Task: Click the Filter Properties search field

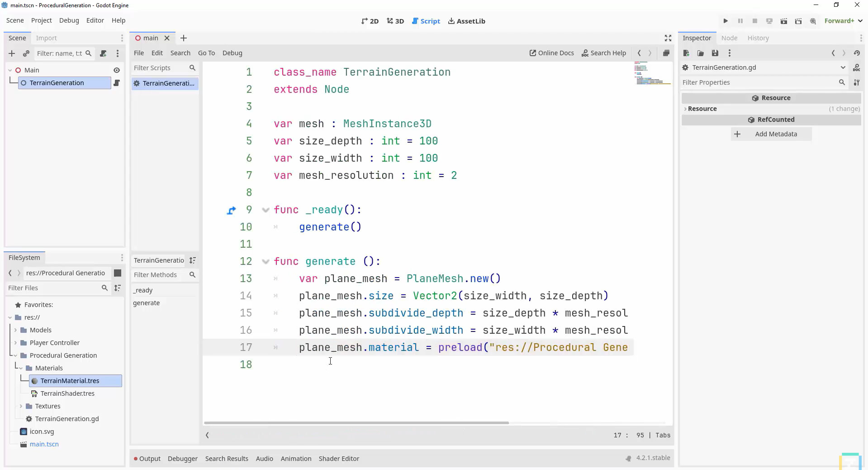Action: (759, 82)
